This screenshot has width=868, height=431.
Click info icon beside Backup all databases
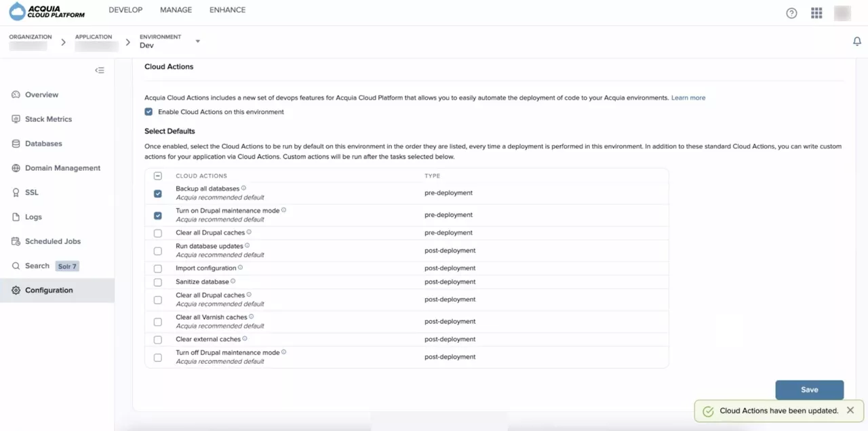point(244,188)
